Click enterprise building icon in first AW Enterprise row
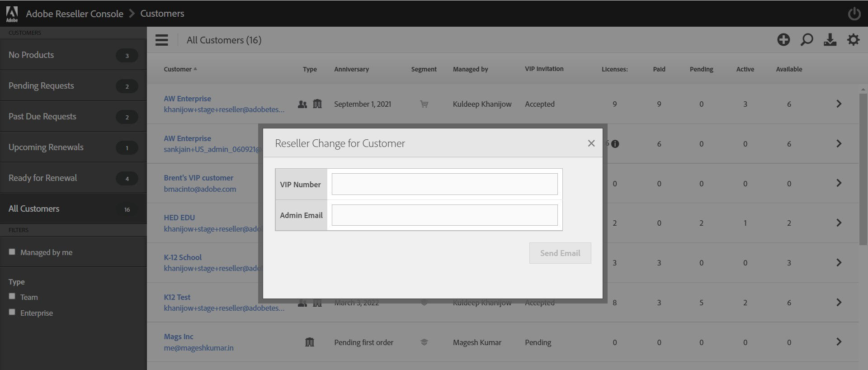Screen dimensions: 868x370 tap(317, 104)
